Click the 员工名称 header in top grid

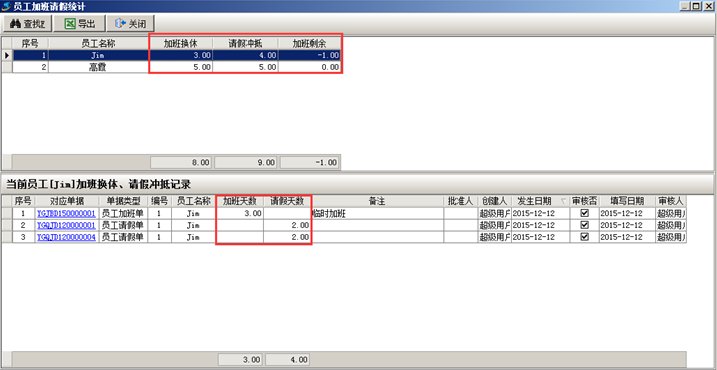coord(98,43)
